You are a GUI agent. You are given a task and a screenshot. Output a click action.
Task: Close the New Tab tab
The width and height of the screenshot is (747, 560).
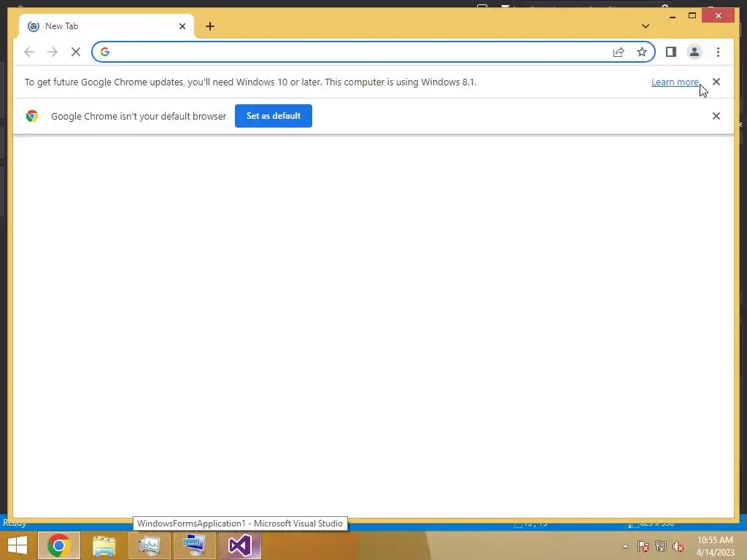point(182,26)
